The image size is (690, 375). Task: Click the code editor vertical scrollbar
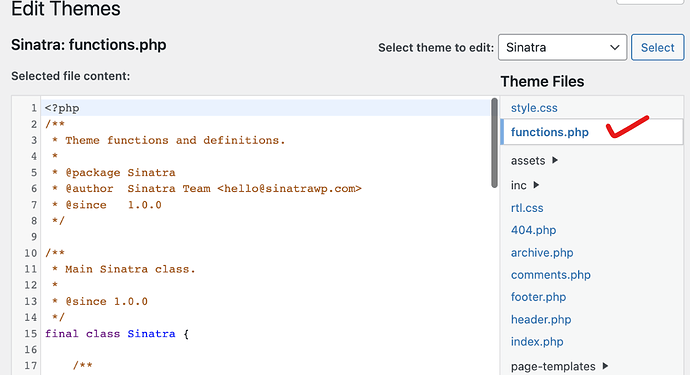(494, 143)
